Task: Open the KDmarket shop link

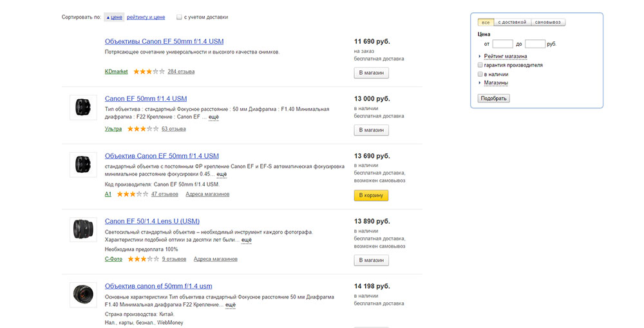Action: click(116, 72)
